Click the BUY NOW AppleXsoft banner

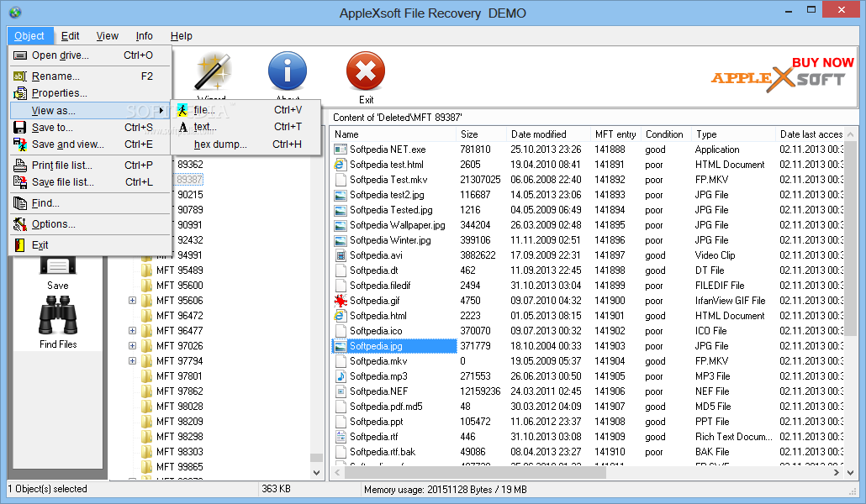782,75
